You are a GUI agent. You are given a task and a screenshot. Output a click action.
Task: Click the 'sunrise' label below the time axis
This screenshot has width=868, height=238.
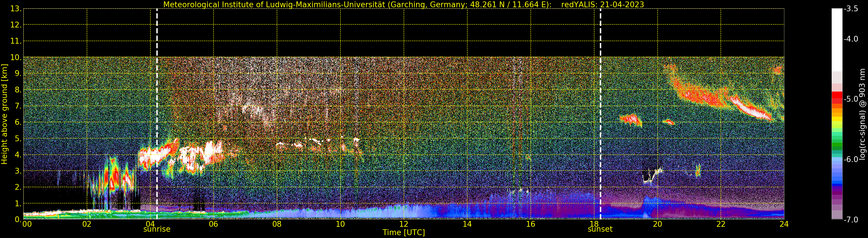157,229
